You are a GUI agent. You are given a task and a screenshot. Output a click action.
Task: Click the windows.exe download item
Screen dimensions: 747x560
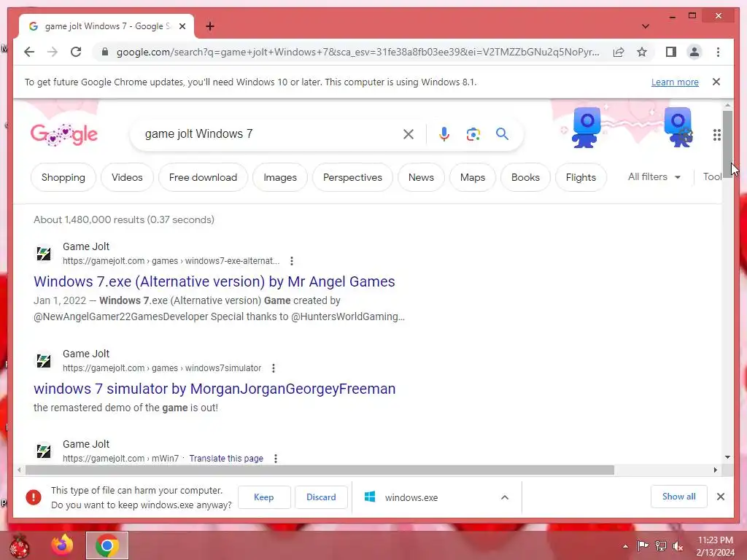point(411,497)
